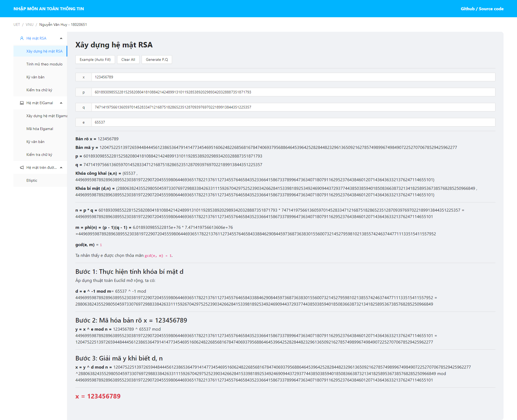Select Kiểm tra chữ ký under RSA

(x=39, y=90)
